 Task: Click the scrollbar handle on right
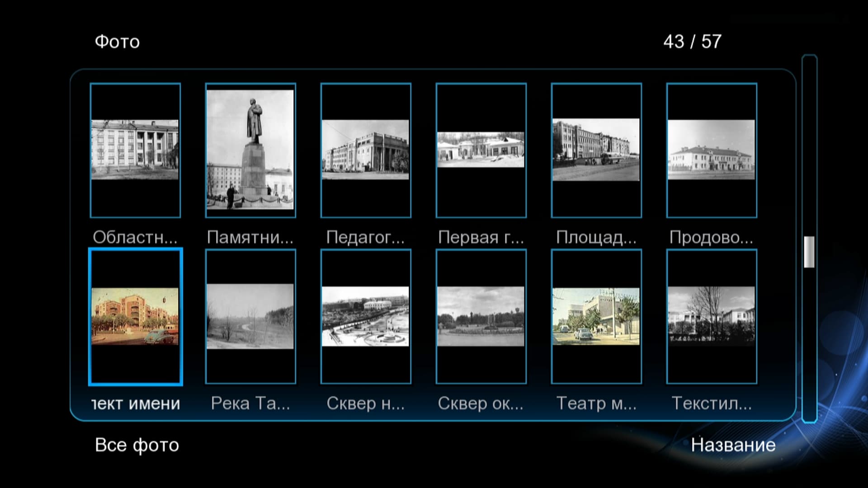[x=809, y=252]
